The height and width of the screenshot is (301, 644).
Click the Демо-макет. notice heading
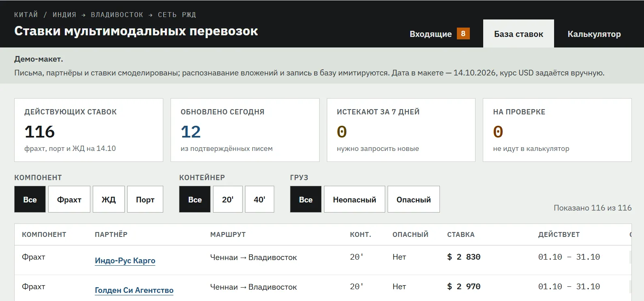point(38,59)
